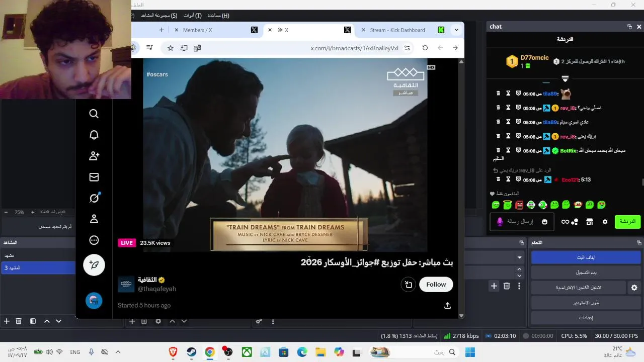
Task: Click the delete icon on Eco121 message
Action: coord(498,179)
